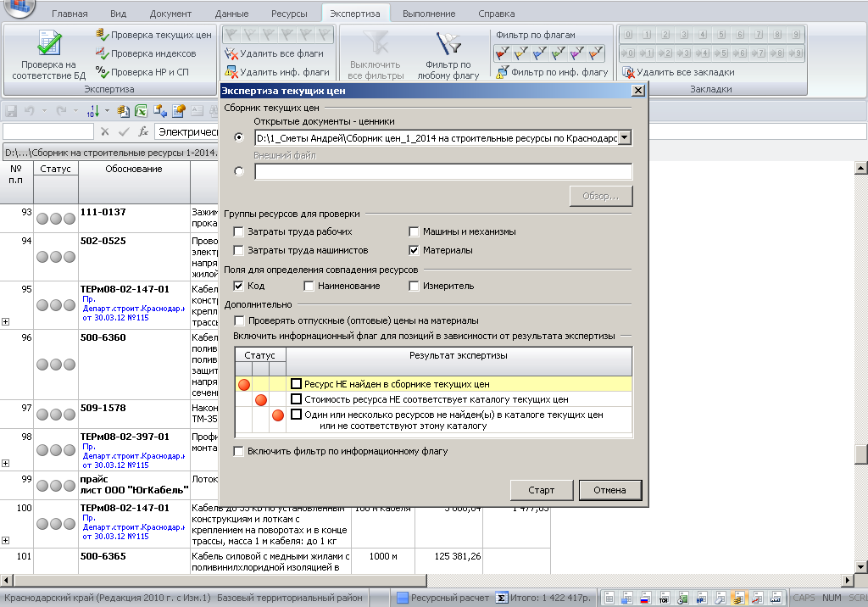This screenshot has width=868, height=607.
Task: Filter by blue flag
Action: 540,53
